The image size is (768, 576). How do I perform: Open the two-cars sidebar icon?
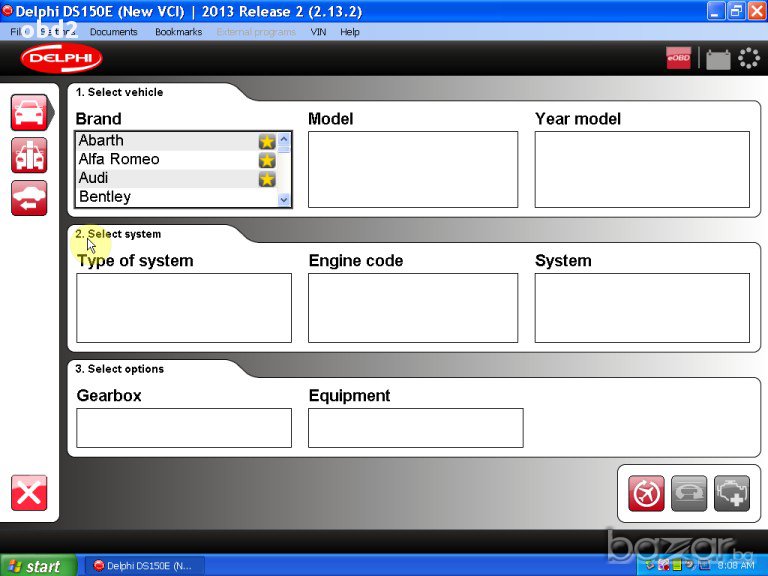(29, 155)
